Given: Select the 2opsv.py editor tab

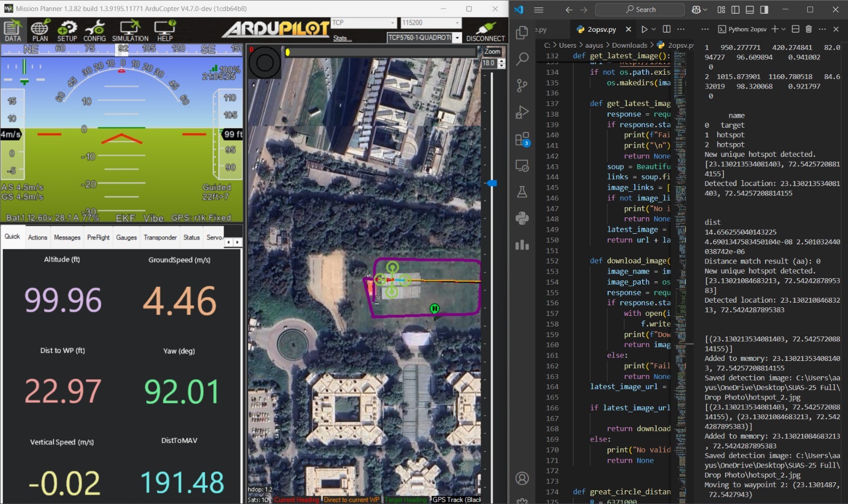Looking at the screenshot, I should [602, 29].
